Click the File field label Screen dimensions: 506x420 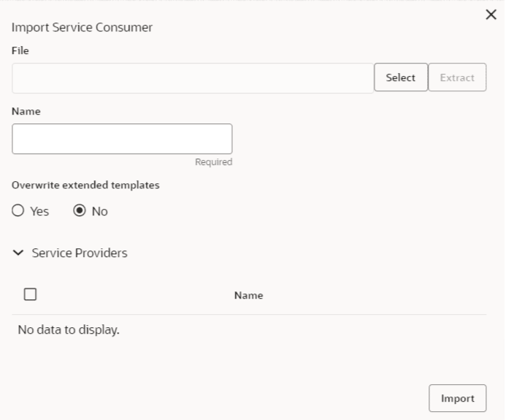point(20,51)
